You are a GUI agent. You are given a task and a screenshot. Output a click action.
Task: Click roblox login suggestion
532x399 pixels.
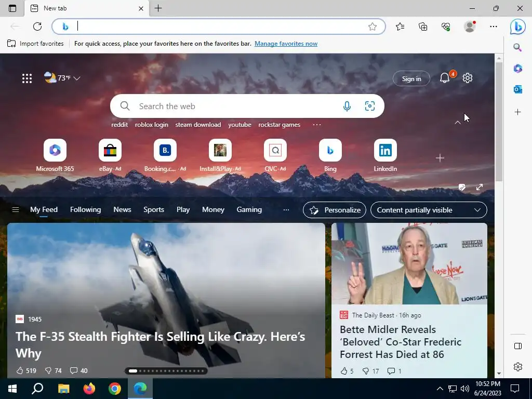151,125
